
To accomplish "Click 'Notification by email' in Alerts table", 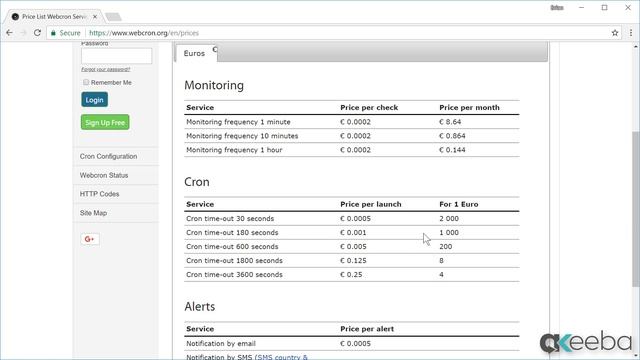I will coord(221,344).
